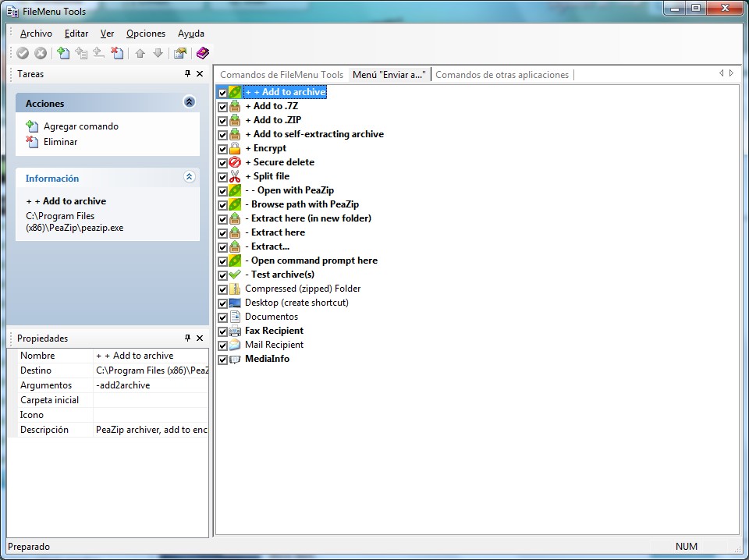Select the '+ Secure delete' list entry
Screen dimensions: 749x560
pyautogui.click(x=280, y=162)
